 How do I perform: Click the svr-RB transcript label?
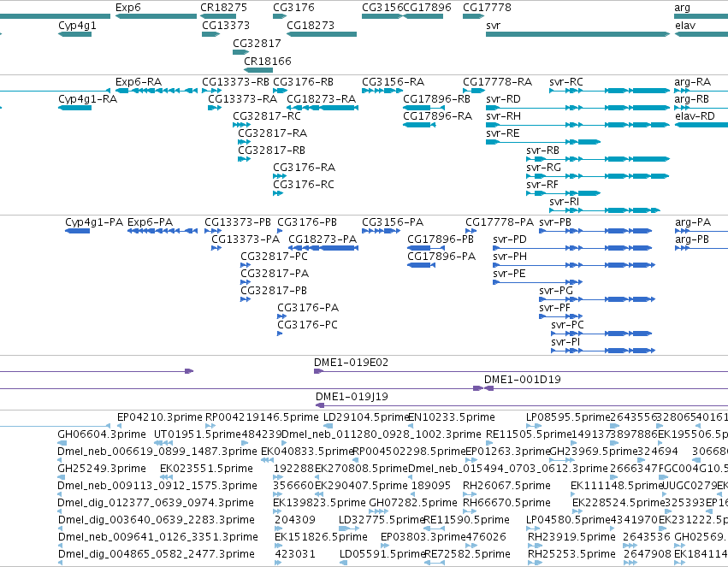click(542, 150)
